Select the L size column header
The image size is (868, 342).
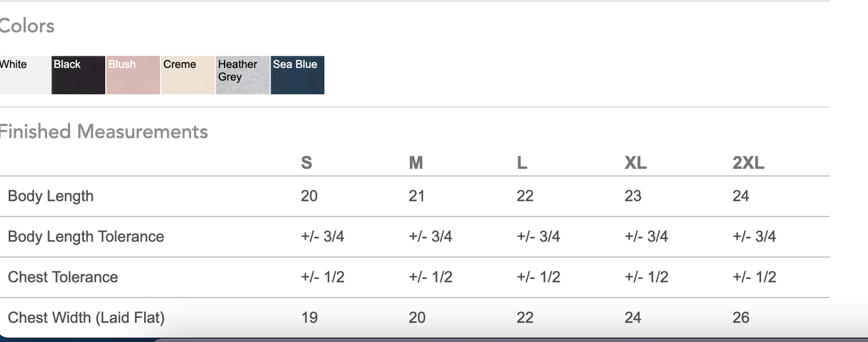pos(522,163)
